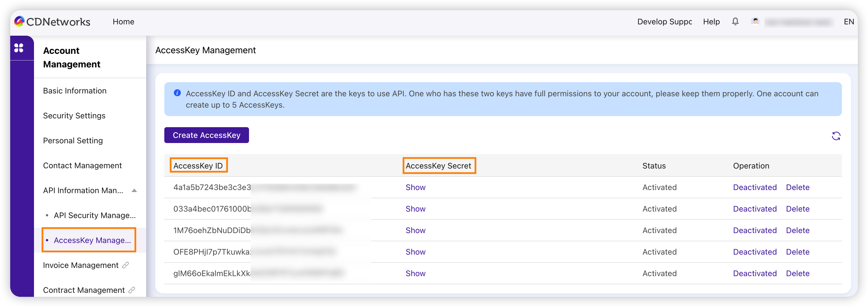Deactivate key glM66oEkalmEkLkXk
This screenshot has height=307, width=868.
[x=755, y=274]
